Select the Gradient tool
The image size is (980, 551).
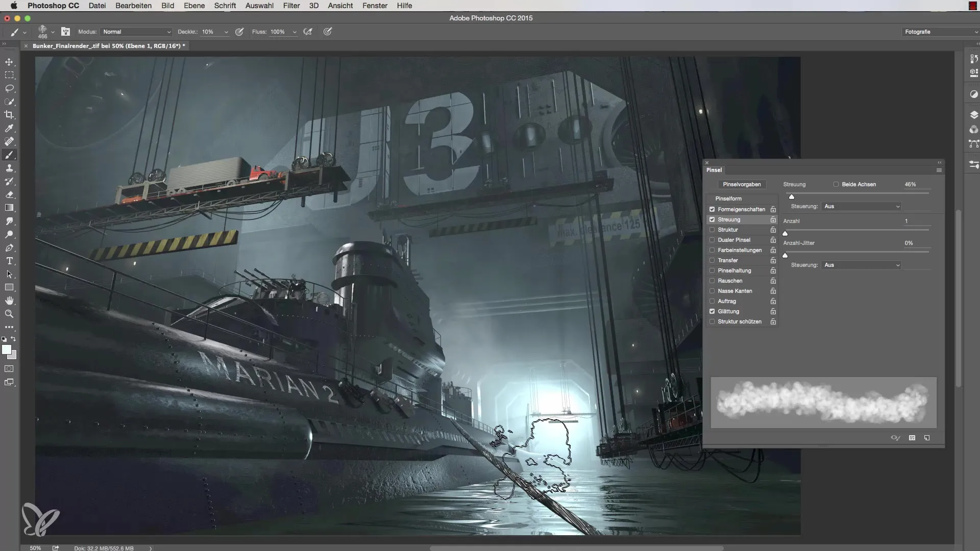click(x=9, y=208)
